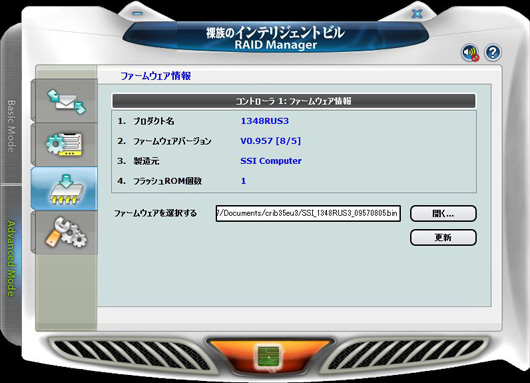
Task: Open the wrench and gears maintenance icon
Action: 65,232
